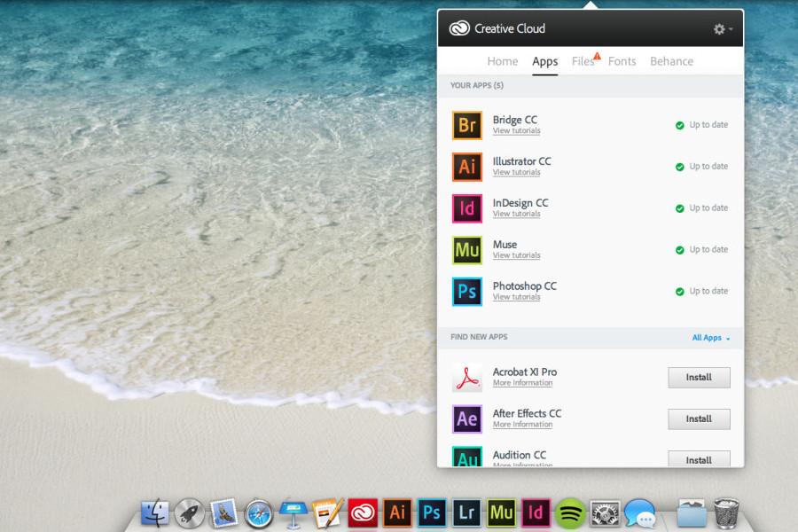This screenshot has width=798, height=532.
Task: Open Messages from the Dock
Action: [x=639, y=513]
